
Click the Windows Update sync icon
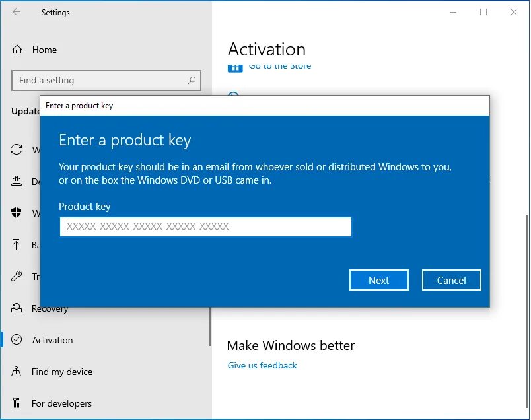pyautogui.click(x=17, y=149)
